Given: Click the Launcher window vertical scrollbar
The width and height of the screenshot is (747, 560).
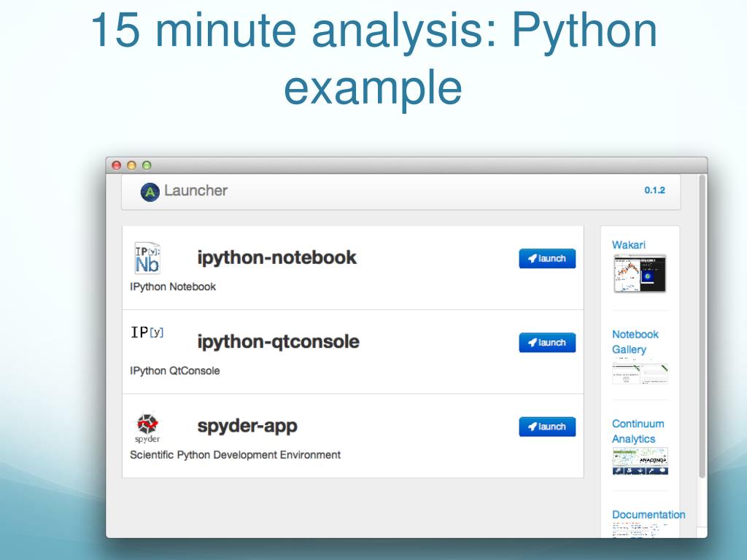Looking at the screenshot, I should click(702, 326).
